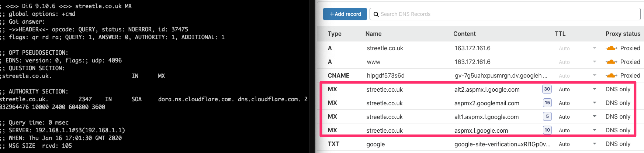The height and width of the screenshot is (153, 644).
Task: Open TTL dropdown for alt1.aspmx.l.google.com record
Action: pos(595,116)
